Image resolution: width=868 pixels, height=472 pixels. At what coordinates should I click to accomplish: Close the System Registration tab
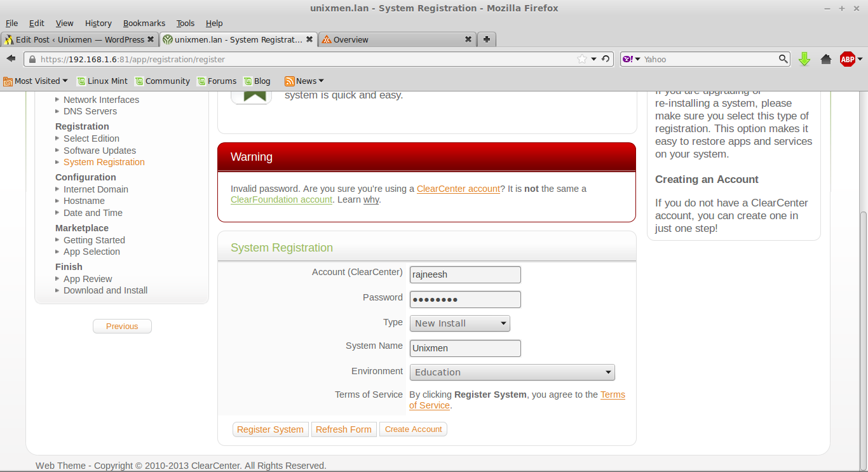click(309, 39)
